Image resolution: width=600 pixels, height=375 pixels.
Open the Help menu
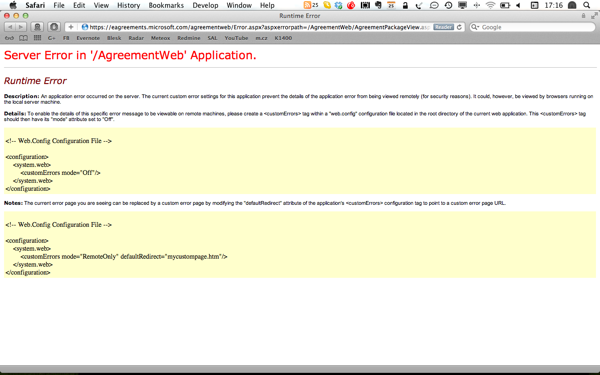[267, 5]
